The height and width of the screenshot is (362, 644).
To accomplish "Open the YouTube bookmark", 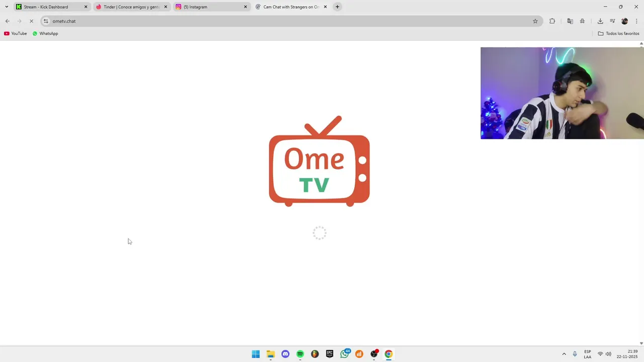I will 16,34.
